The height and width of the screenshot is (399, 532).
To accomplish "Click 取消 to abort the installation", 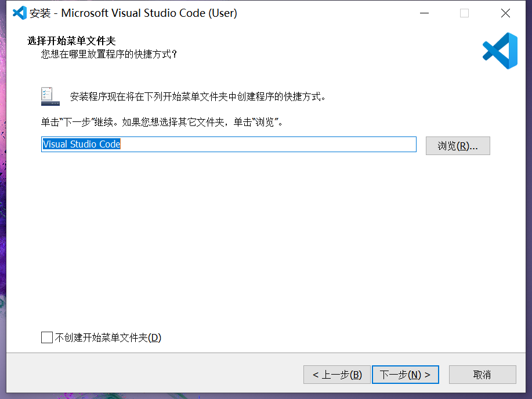I will pyautogui.click(x=482, y=375).
